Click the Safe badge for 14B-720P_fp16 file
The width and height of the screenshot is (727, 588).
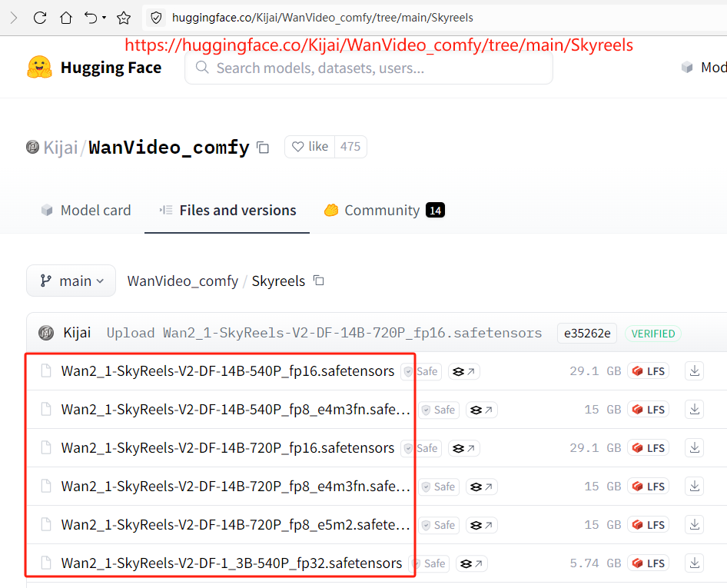coord(421,448)
